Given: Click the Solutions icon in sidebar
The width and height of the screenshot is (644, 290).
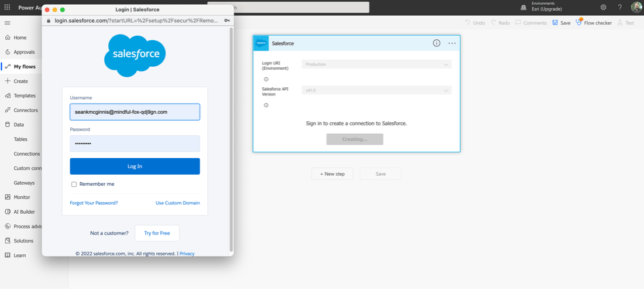Looking at the screenshot, I should [x=8, y=241].
